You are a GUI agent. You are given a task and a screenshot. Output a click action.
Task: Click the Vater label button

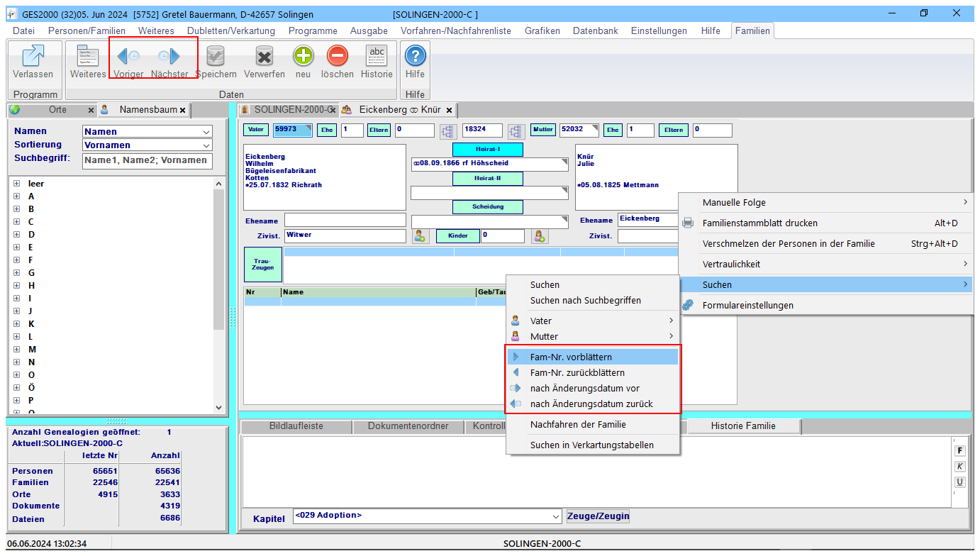coord(256,130)
